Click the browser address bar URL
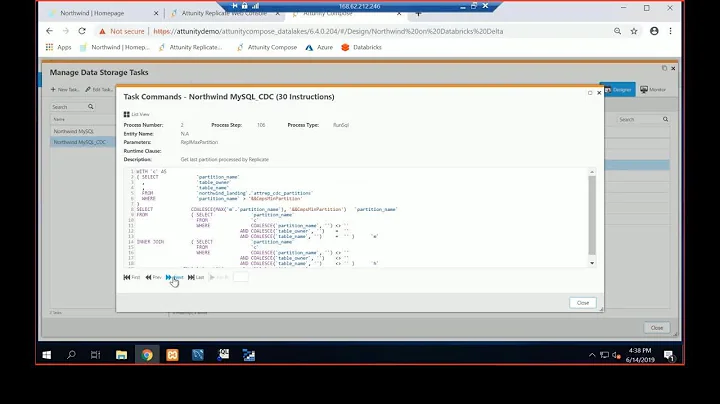The width and height of the screenshot is (720, 404). (328, 31)
